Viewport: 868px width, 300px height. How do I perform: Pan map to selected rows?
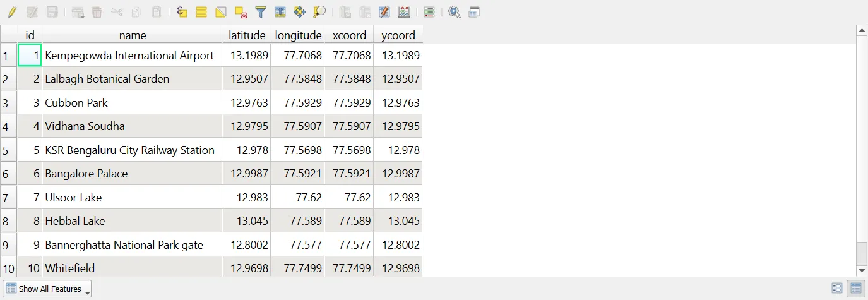(x=300, y=12)
